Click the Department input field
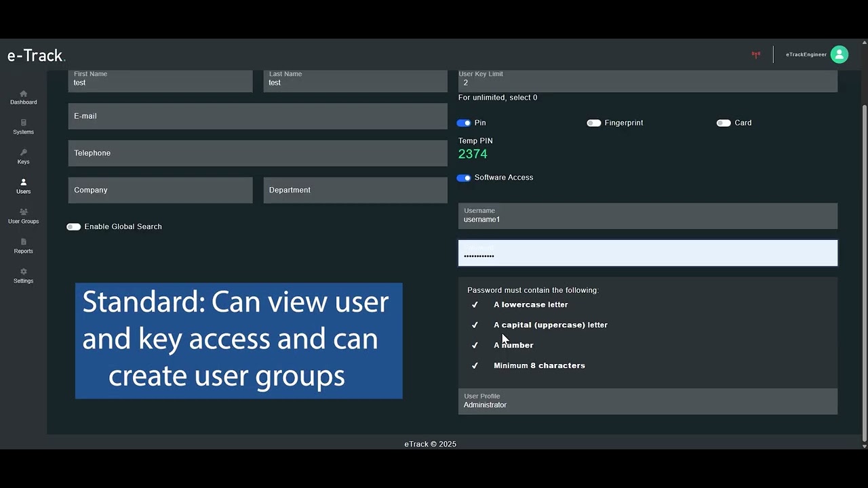Image resolution: width=868 pixels, height=488 pixels. pos(355,190)
